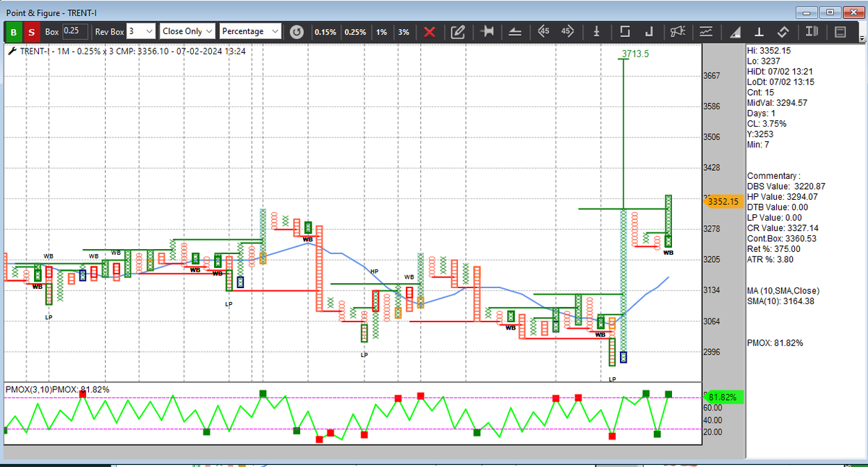868x467 pixels.
Task: Minimize the Point & Figure window
Action: [x=807, y=12]
